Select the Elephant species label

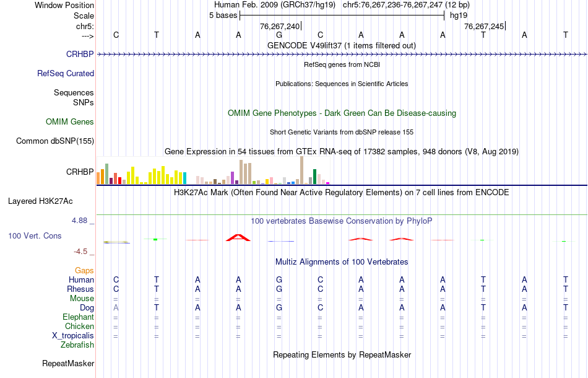78,317
